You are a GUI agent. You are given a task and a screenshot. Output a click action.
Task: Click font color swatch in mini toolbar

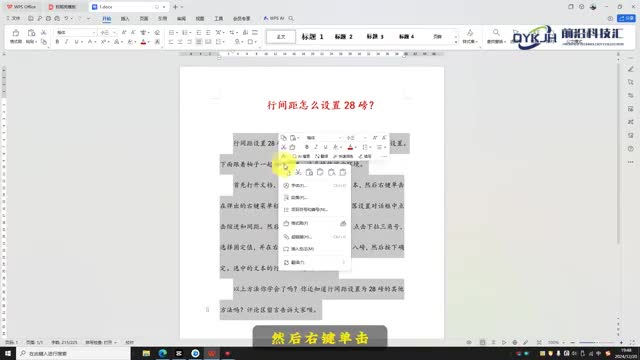pos(350,147)
